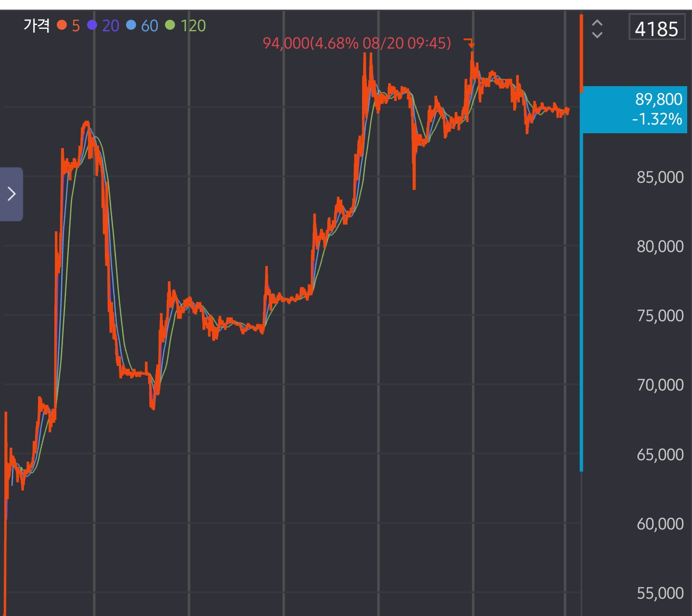Image resolution: width=692 pixels, height=616 pixels.
Task: Click the 75,000 price axis label
Action: pos(660,316)
